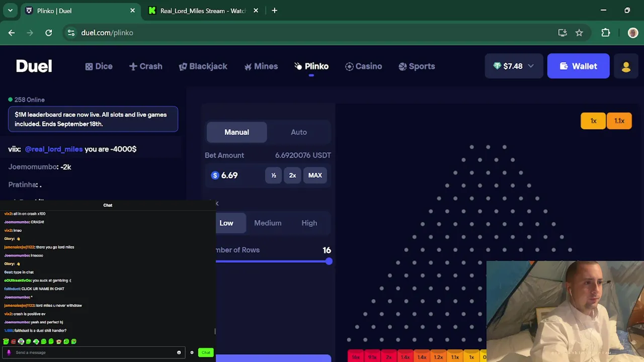Open the browser extensions puzzle icon
Screen dimensions: 644x362
tap(606, 33)
